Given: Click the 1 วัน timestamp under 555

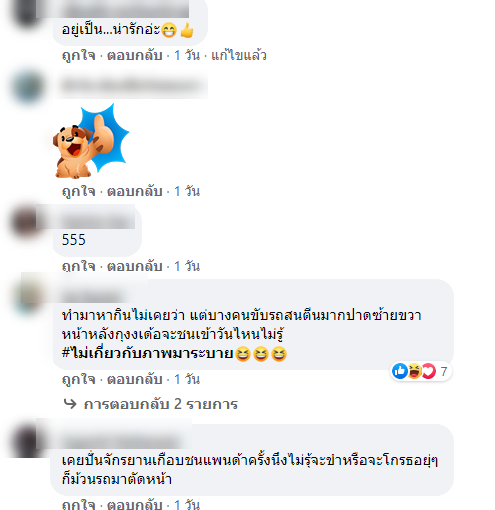Looking at the screenshot, I should [x=187, y=266].
